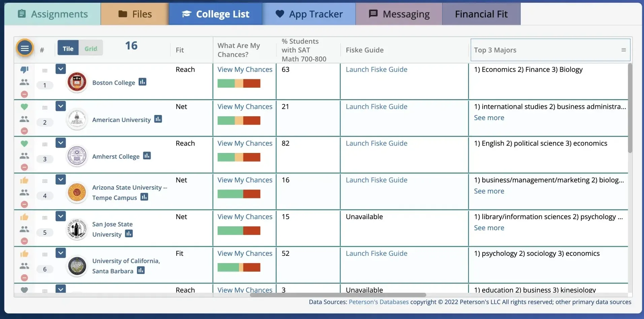Image resolution: width=644 pixels, height=319 pixels.
Task: Open Peterson's Databases link
Action: (x=378, y=302)
